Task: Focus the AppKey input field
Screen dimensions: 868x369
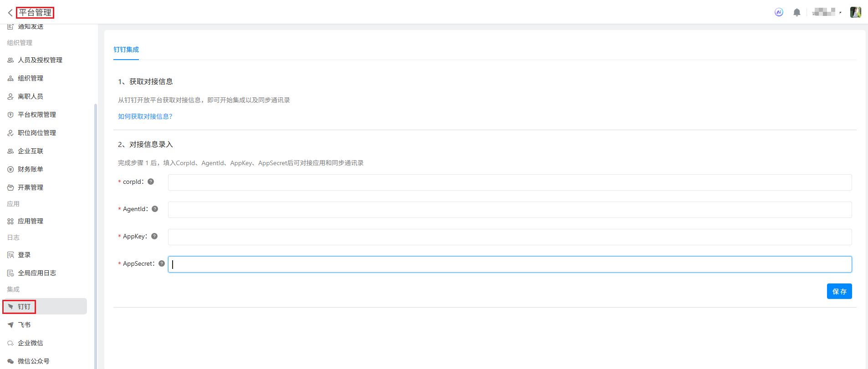Action: point(509,237)
